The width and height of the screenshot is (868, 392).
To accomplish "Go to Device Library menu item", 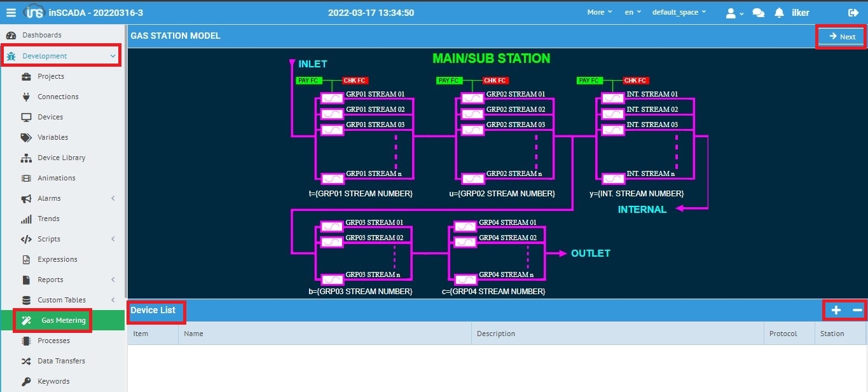I will tap(61, 158).
